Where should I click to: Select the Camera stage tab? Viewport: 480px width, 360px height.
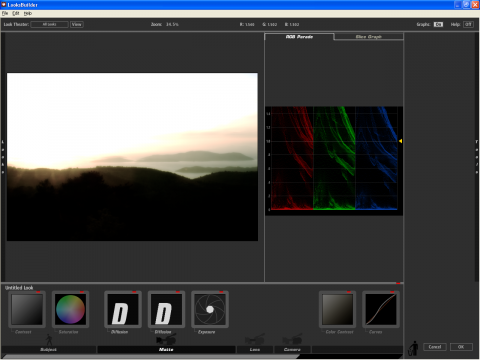tap(292, 349)
